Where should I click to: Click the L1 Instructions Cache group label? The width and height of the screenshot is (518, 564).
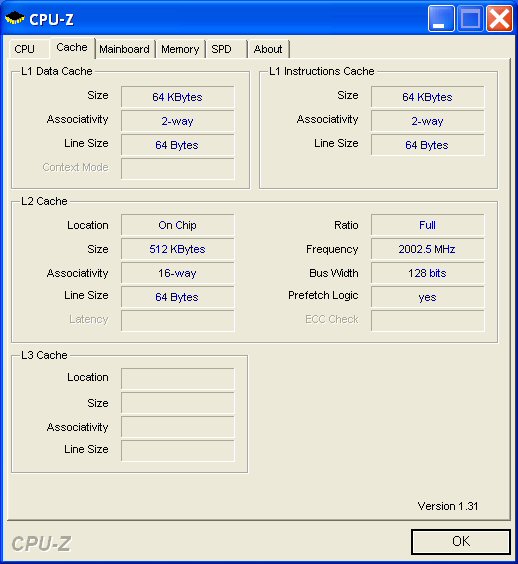pos(322,71)
